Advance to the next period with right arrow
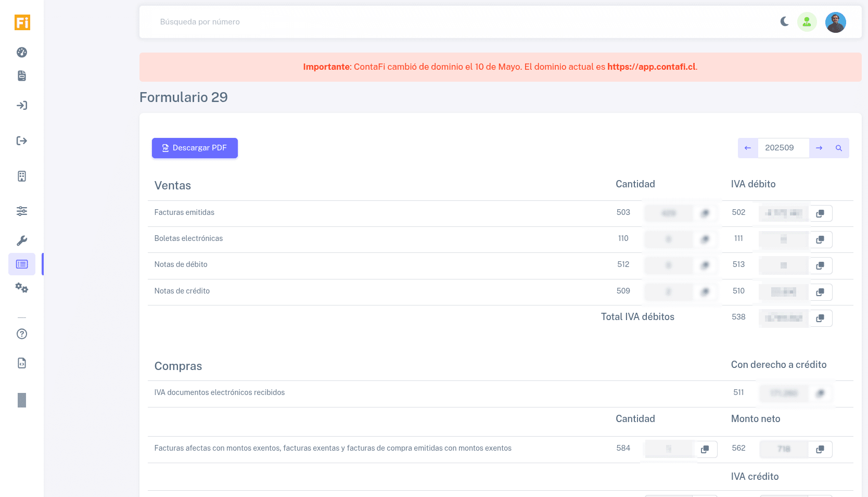The height and width of the screenshot is (497, 868). tap(819, 148)
